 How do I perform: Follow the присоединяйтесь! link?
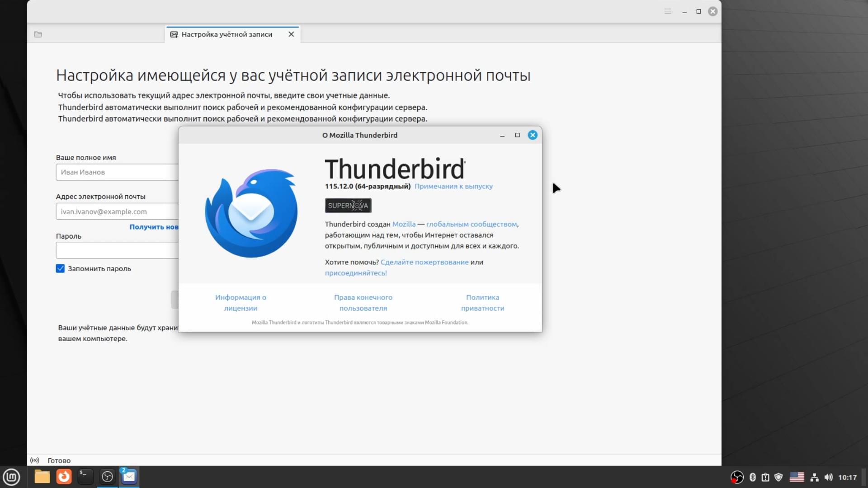pyautogui.click(x=356, y=273)
